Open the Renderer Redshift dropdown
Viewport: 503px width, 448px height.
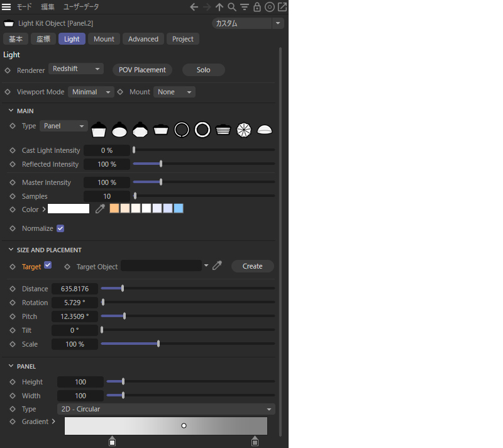(75, 69)
